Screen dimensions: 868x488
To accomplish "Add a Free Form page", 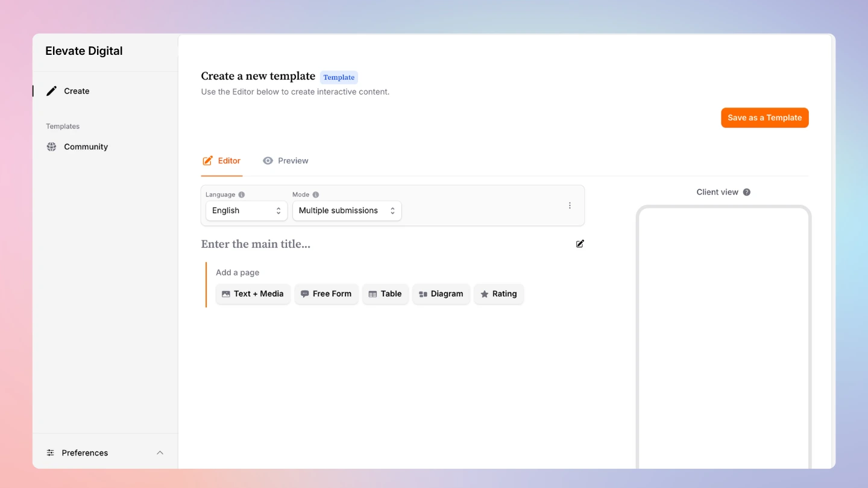I will click(x=326, y=294).
